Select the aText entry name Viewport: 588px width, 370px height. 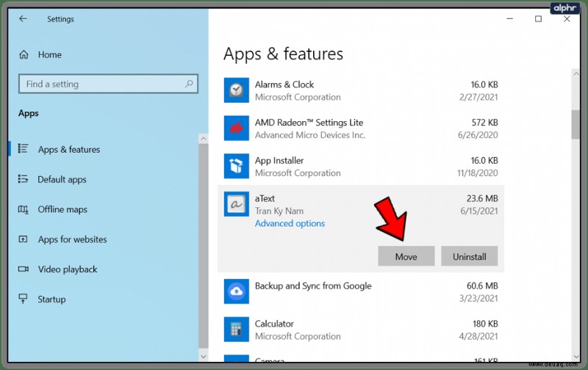point(265,198)
